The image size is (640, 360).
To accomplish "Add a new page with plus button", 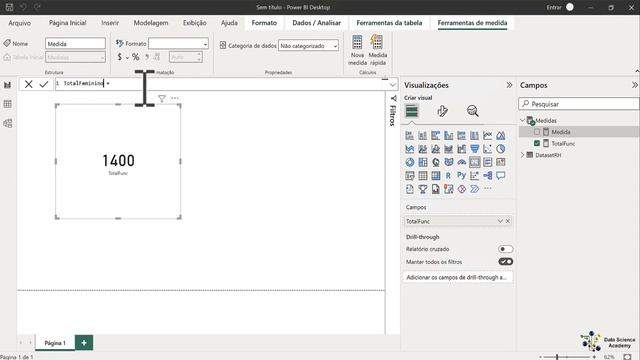I will click(84, 343).
